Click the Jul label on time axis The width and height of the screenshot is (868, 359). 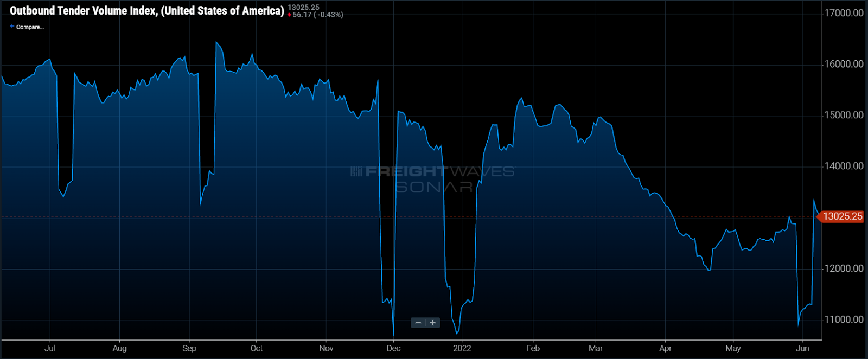(x=49, y=348)
